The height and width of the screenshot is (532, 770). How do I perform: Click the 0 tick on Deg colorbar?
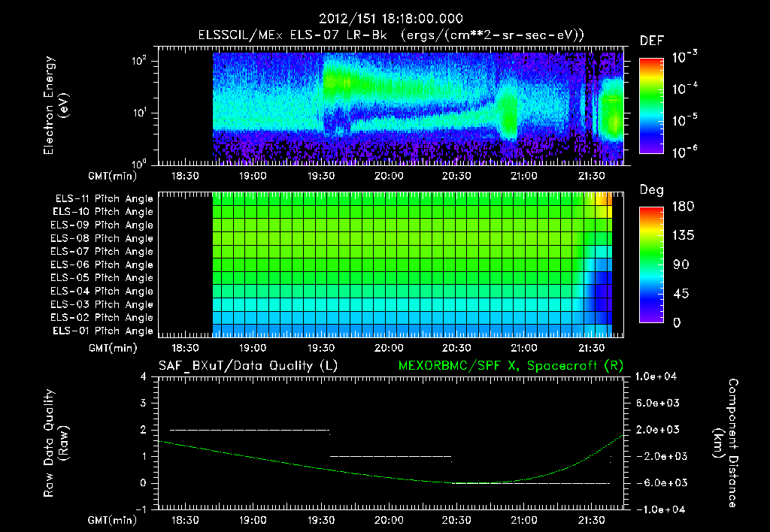pos(677,323)
